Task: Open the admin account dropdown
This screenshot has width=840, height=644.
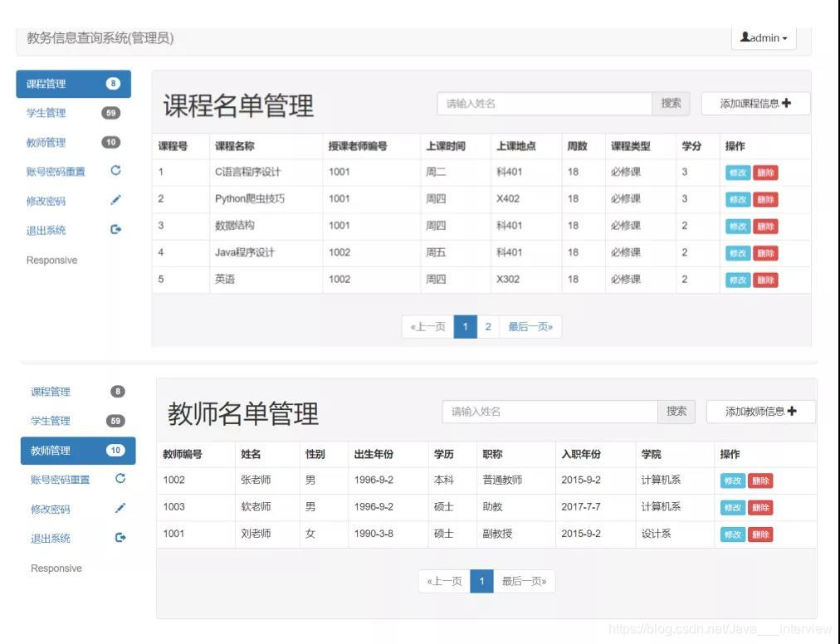Action: (763, 37)
